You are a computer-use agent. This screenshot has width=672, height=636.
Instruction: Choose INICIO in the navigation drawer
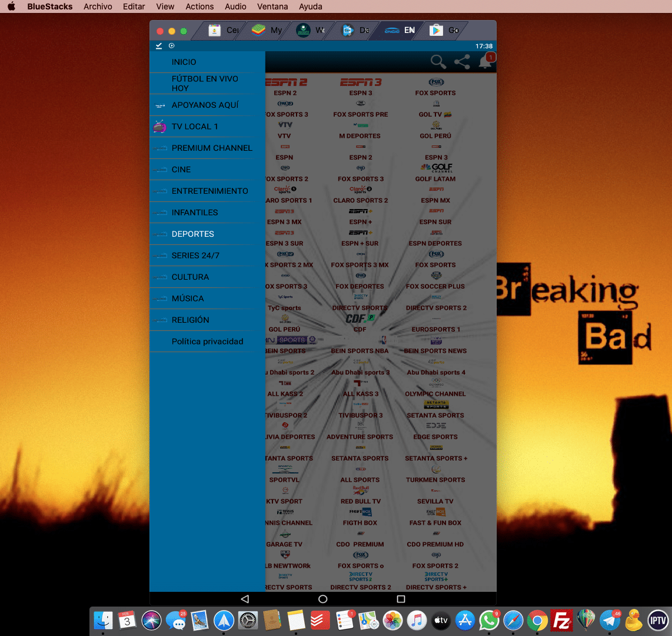[x=184, y=62]
